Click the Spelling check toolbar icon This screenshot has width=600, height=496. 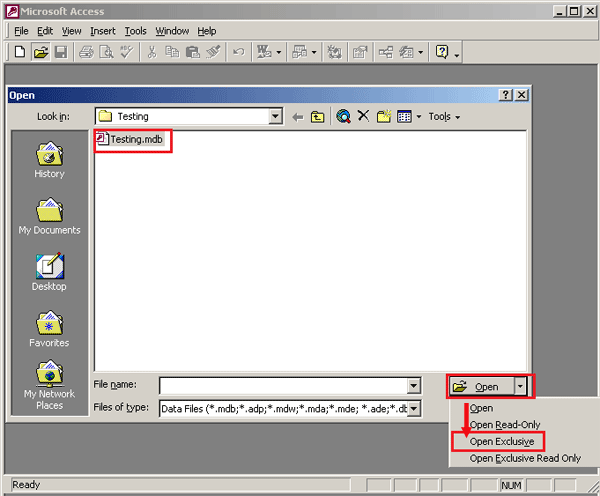(x=127, y=52)
